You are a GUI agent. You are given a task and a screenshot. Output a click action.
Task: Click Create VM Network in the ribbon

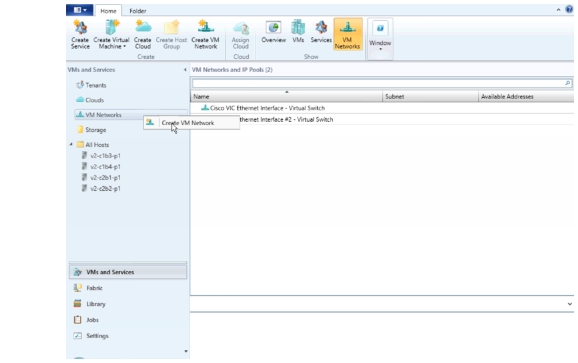(x=205, y=35)
